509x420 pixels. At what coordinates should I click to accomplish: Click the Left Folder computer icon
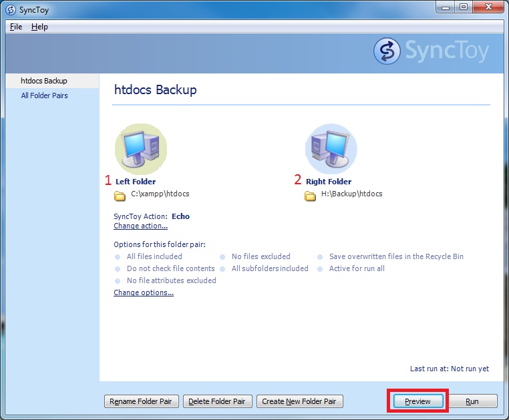(x=140, y=149)
